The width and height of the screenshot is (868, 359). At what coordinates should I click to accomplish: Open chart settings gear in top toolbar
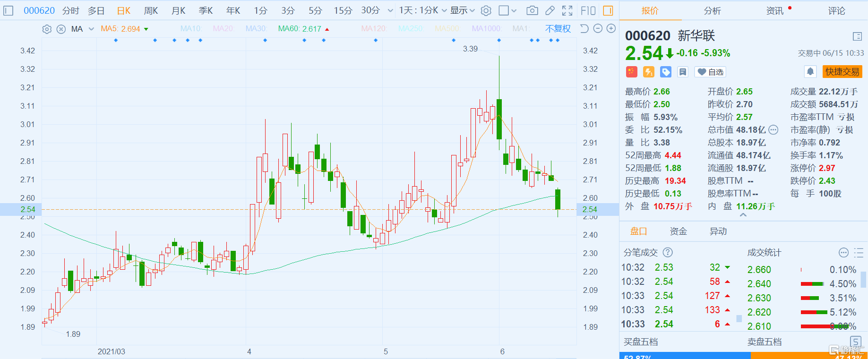tap(486, 10)
